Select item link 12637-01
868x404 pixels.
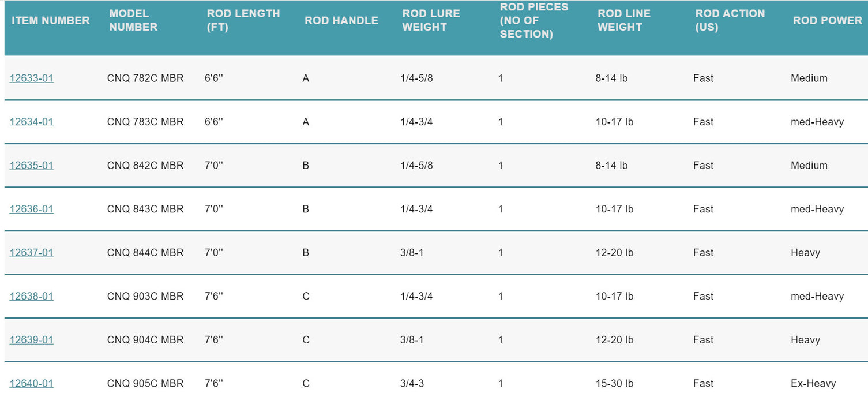point(32,253)
